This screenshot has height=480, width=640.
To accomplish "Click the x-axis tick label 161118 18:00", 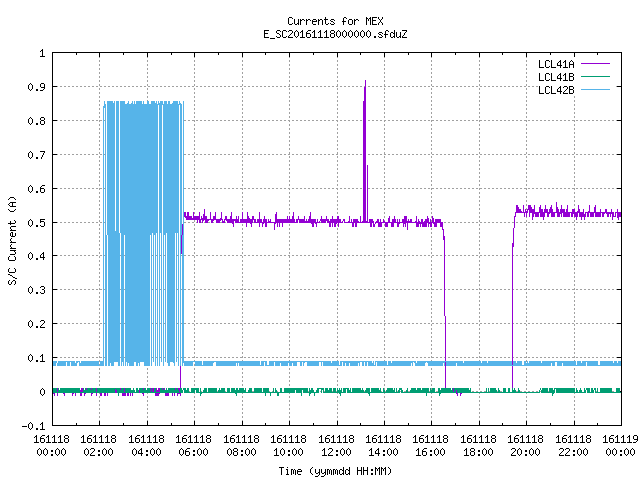I will point(478,446).
